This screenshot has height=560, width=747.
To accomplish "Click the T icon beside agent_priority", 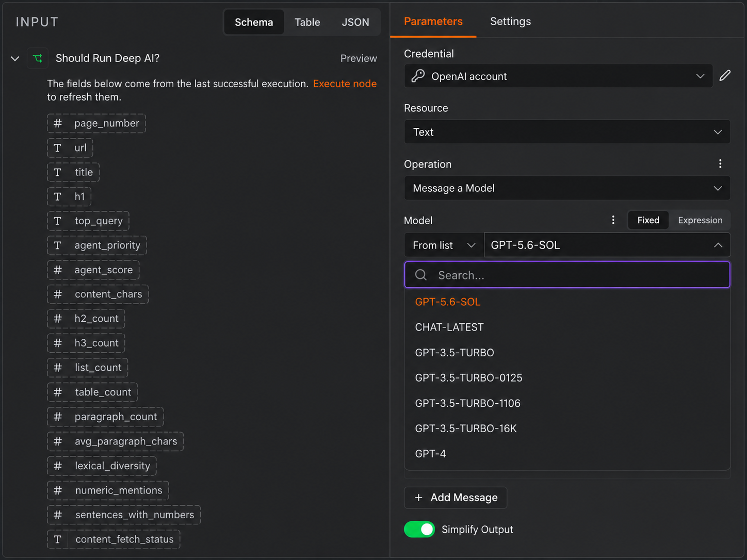I will click(x=58, y=245).
